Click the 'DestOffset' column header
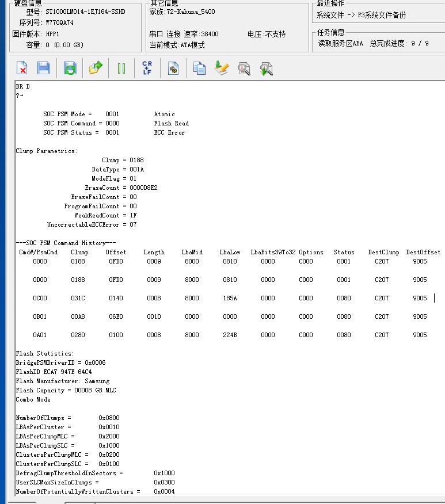 tap(423, 253)
